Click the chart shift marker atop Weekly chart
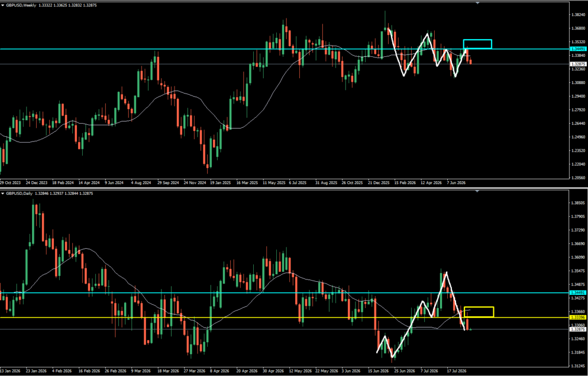The image size is (588, 376). pyautogui.click(x=477, y=3)
